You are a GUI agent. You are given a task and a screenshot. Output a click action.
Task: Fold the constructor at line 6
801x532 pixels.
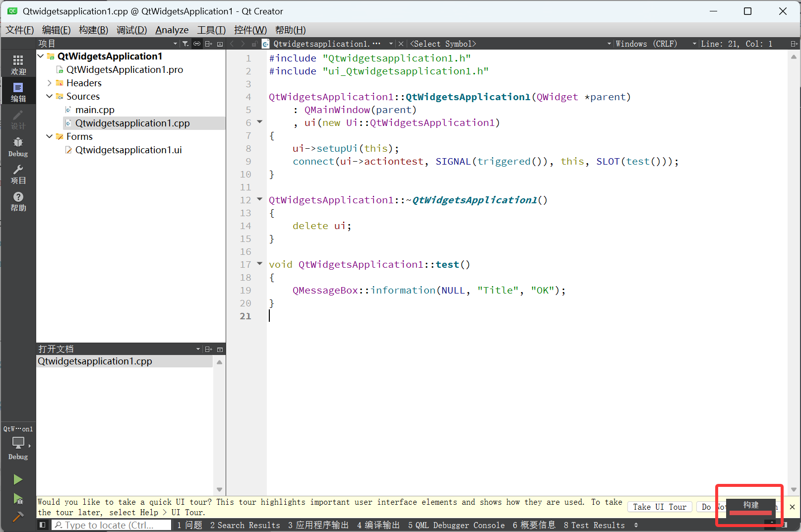point(259,122)
